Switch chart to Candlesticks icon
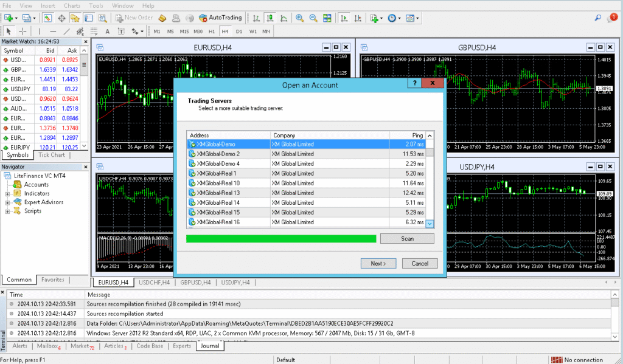This screenshot has width=623, height=364. (x=270, y=18)
